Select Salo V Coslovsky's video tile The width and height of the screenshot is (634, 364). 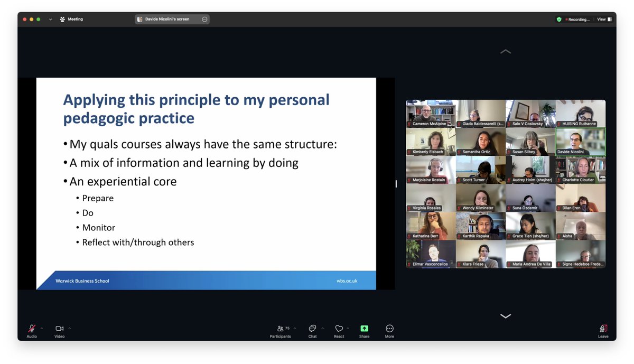click(530, 114)
